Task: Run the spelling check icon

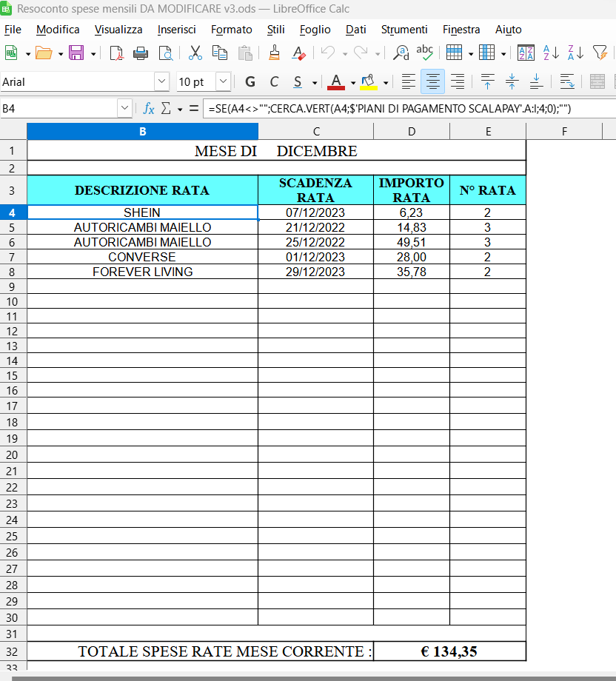Action: coord(424,53)
